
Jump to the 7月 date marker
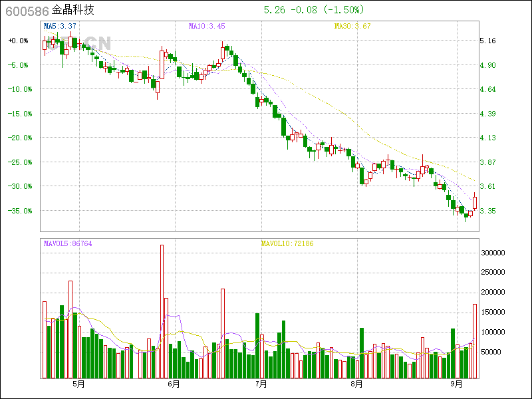pos(261,384)
